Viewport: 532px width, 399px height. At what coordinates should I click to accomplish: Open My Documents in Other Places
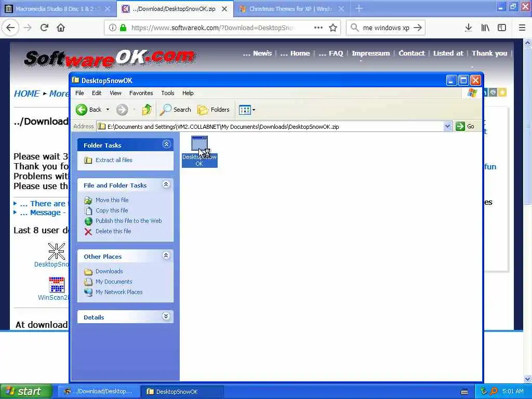pos(114,282)
